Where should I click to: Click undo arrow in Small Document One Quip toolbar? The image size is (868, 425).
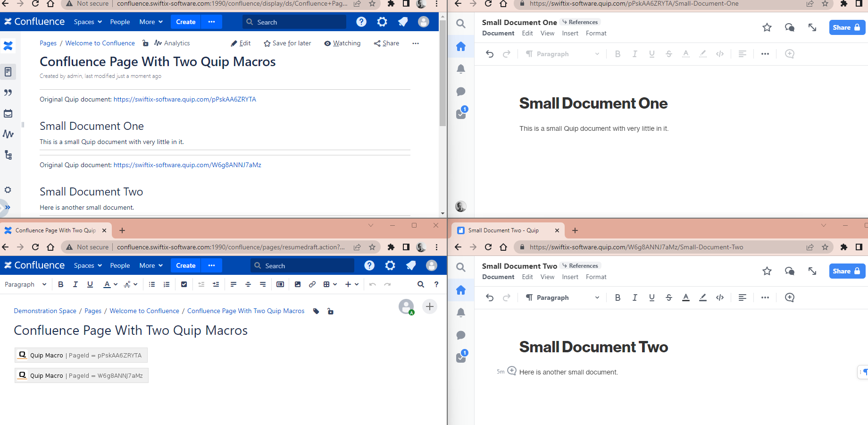[x=490, y=54]
